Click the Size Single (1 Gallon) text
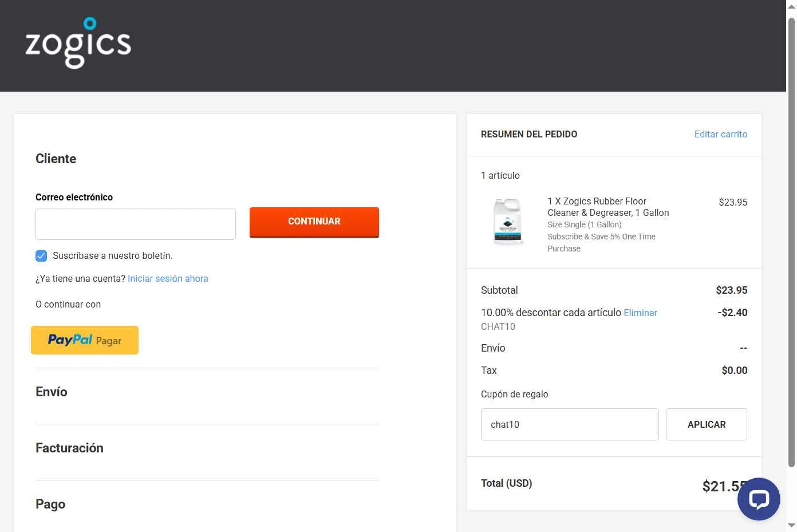Image resolution: width=797 pixels, height=532 pixels. pyautogui.click(x=585, y=225)
